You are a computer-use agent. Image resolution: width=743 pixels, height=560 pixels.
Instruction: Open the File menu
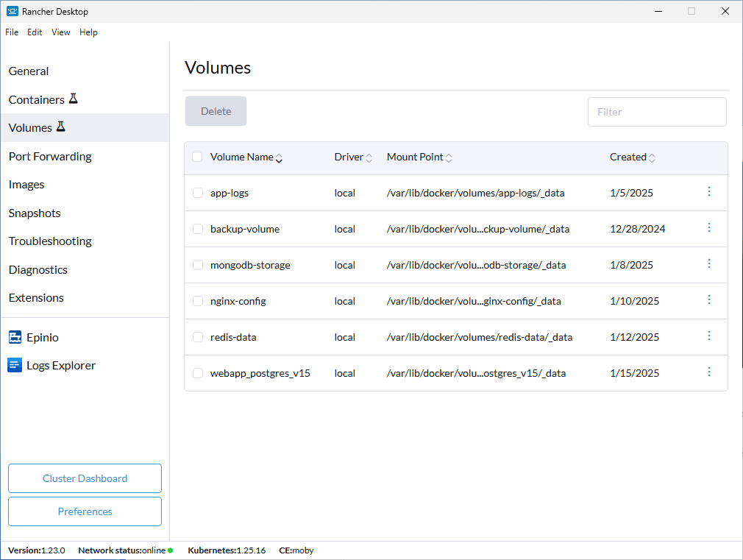coord(12,32)
